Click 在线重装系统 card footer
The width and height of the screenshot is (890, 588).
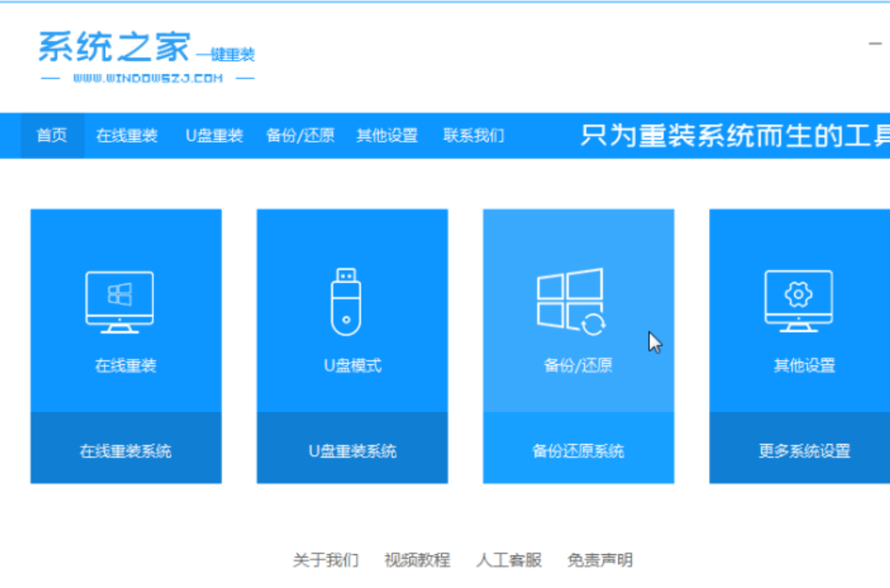[x=126, y=448]
